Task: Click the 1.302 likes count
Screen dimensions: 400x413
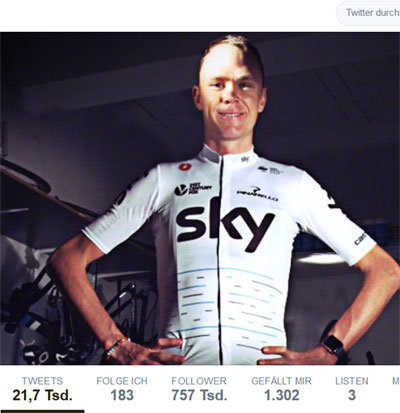Action: (282, 395)
